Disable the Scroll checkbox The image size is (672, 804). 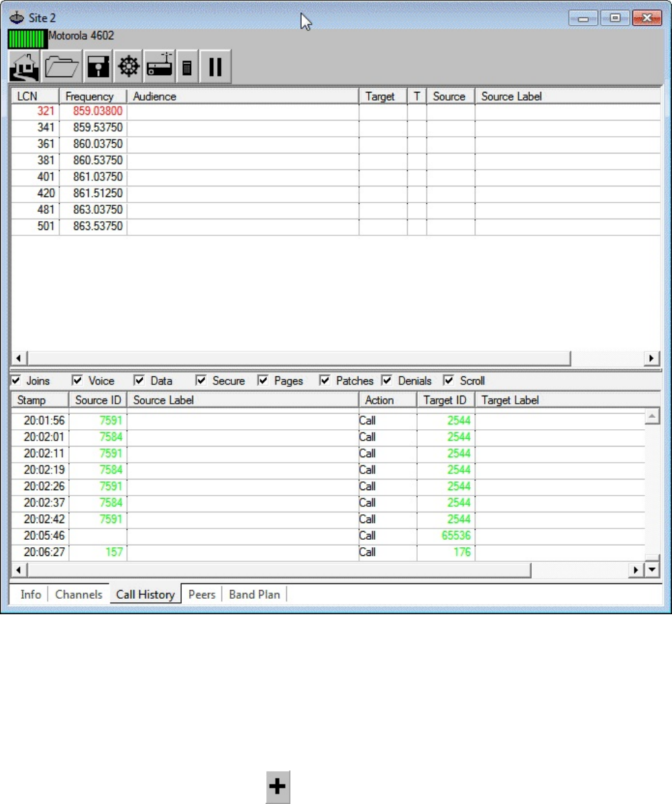pyautogui.click(x=449, y=380)
